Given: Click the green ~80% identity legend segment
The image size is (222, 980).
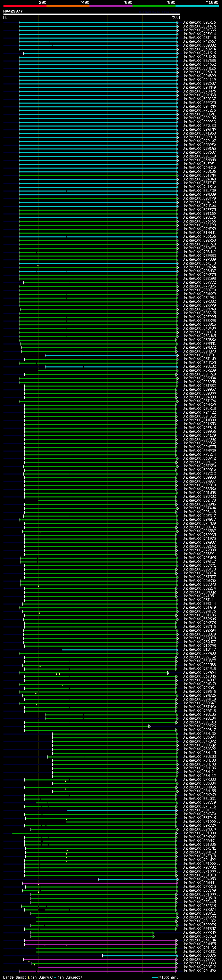Looking at the screenshot, I should [x=154, y=6].
